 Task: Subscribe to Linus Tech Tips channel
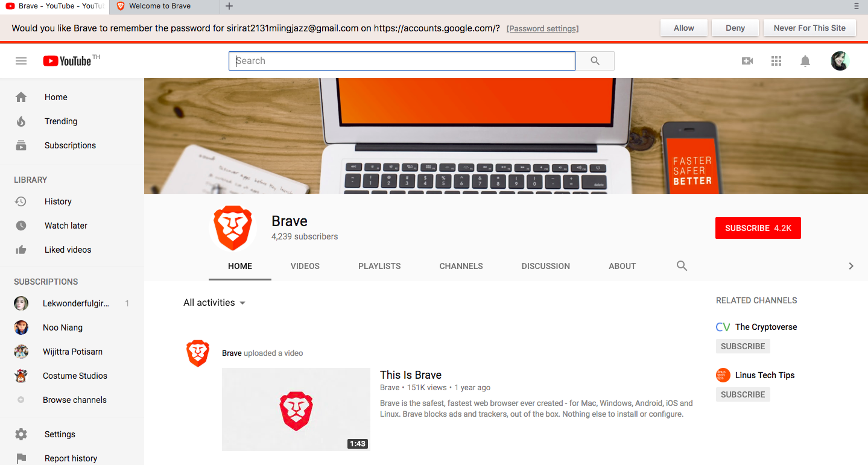[x=743, y=394]
